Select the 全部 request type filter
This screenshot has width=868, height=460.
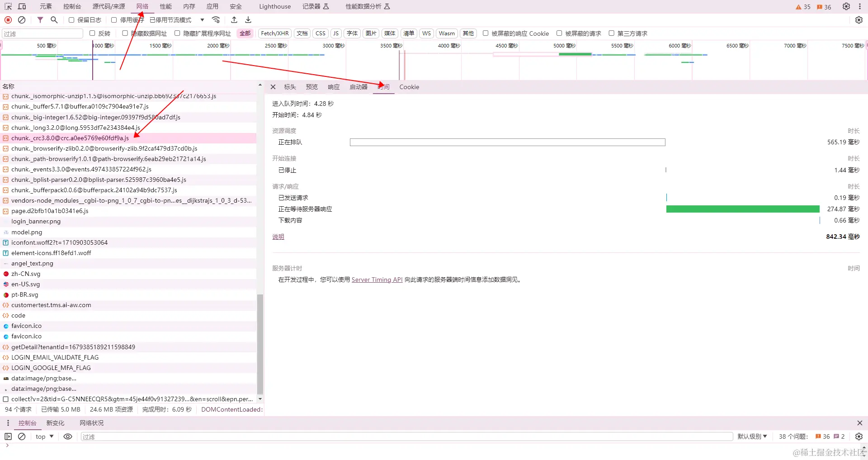245,33
